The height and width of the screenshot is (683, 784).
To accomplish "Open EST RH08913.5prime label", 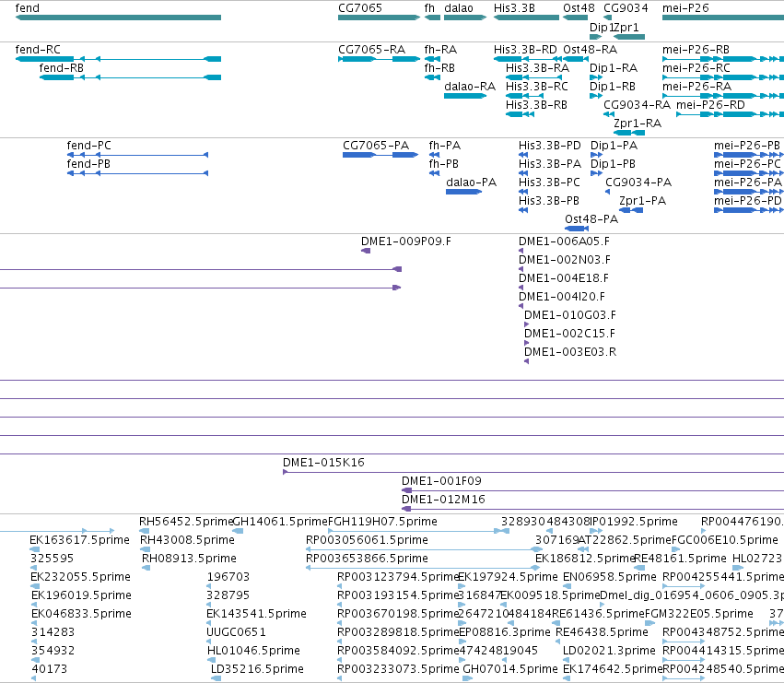I will [x=189, y=559].
